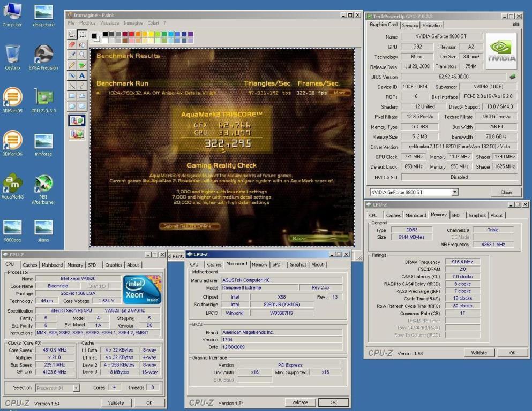Click the GPU-Z screenshot camera icon
Viewport: 532px width, 411px height.
click(x=516, y=25)
